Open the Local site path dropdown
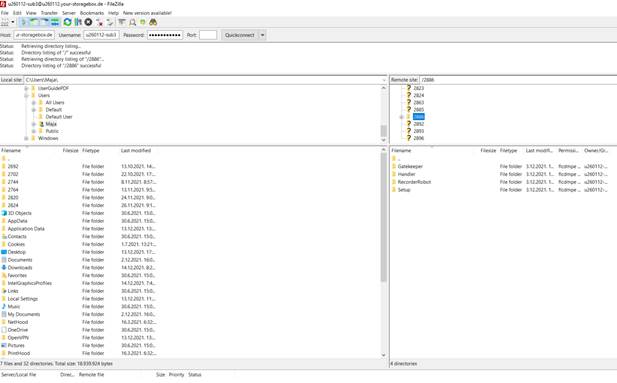The height and width of the screenshot is (383, 617). pyautogui.click(x=384, y=80)
